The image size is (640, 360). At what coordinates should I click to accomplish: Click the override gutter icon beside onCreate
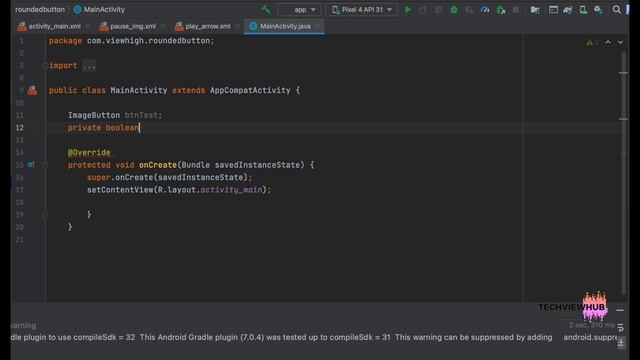[x=31, y=164]
